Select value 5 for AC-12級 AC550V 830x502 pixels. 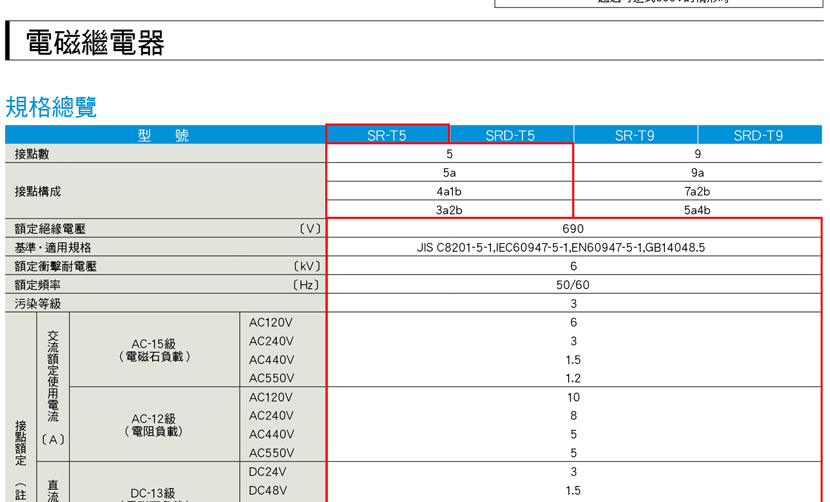pos(573,453)
